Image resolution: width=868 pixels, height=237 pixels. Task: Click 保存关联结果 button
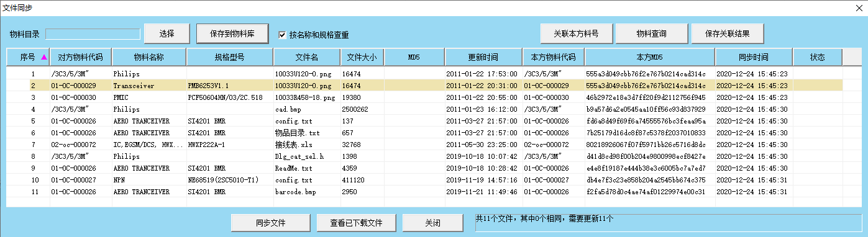728,34
